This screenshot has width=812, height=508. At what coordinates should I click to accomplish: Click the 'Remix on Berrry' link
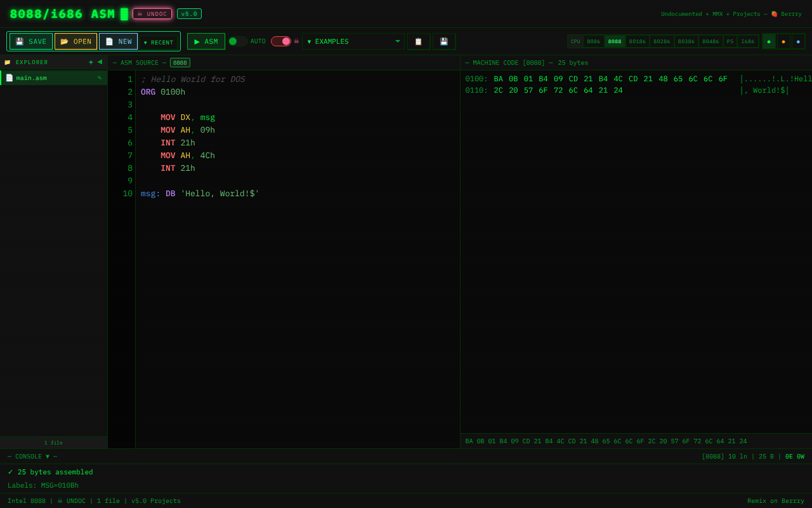tap(776, 501)
